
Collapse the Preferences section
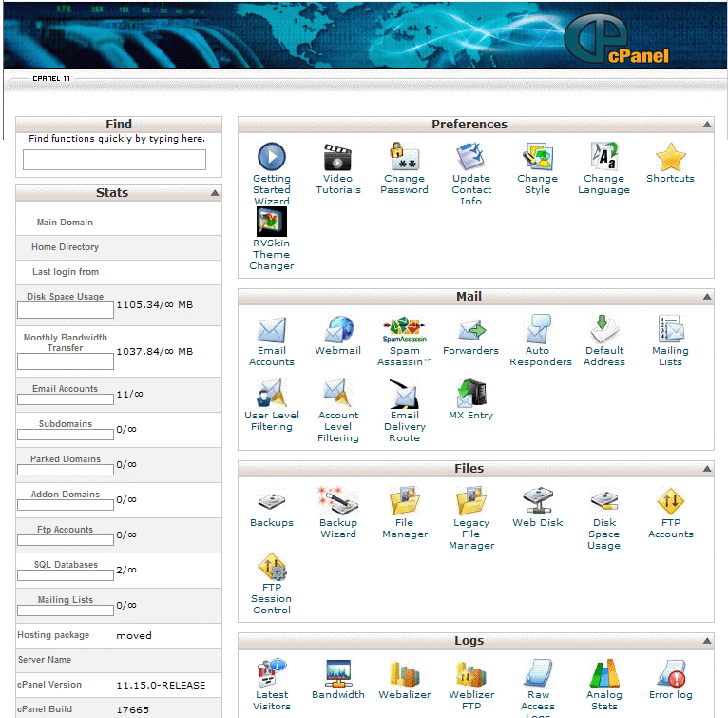point(707,124)
